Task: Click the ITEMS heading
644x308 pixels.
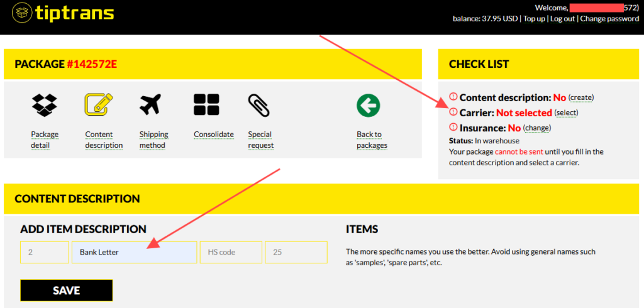Action: tap(362, 229)
